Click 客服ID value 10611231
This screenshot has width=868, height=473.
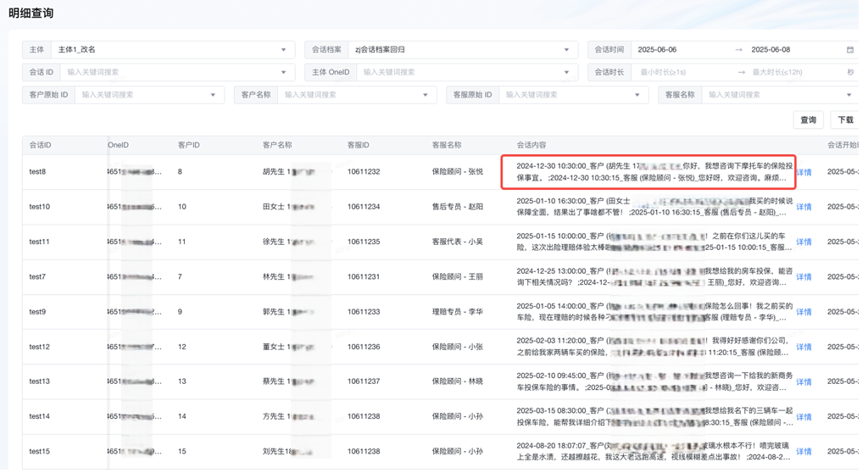[x=364, y=277]
